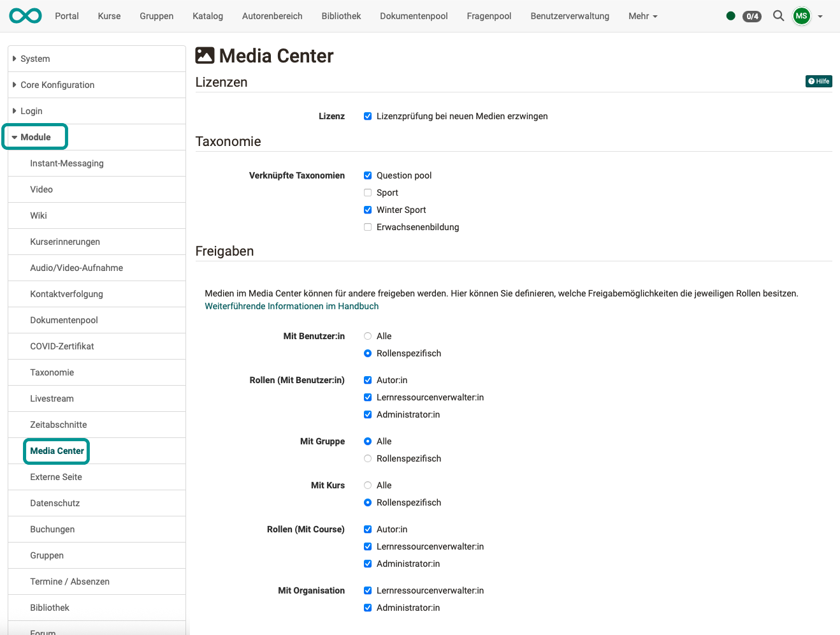Image resolution: width=840 pixels, height=635 pixels.
Task: Select Kurserinnerungen module settings
Action: click(x=65, y=242)
